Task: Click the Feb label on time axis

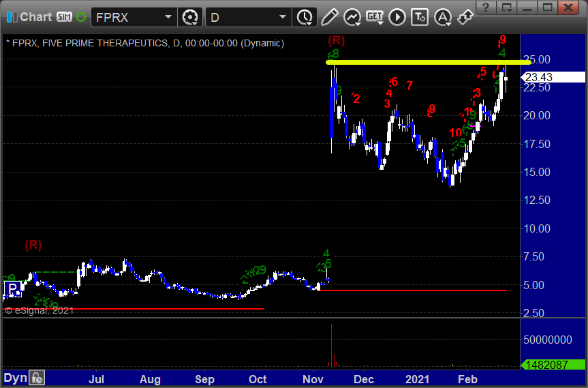Action: point(467,379)
